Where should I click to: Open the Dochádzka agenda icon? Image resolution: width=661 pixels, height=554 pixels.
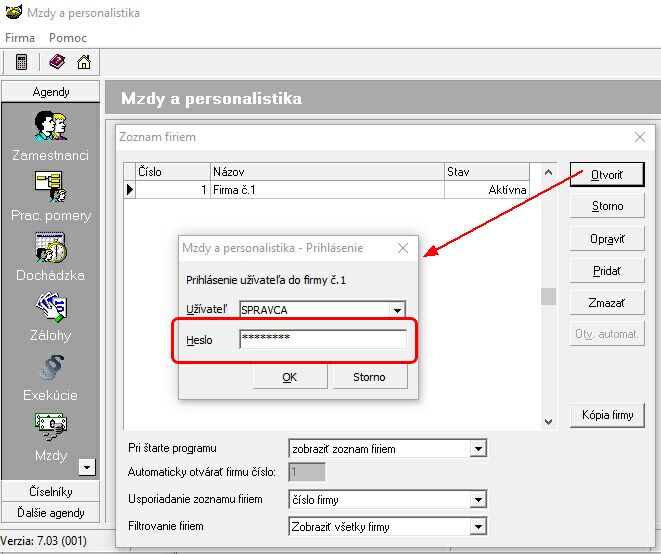coord(51,247)
